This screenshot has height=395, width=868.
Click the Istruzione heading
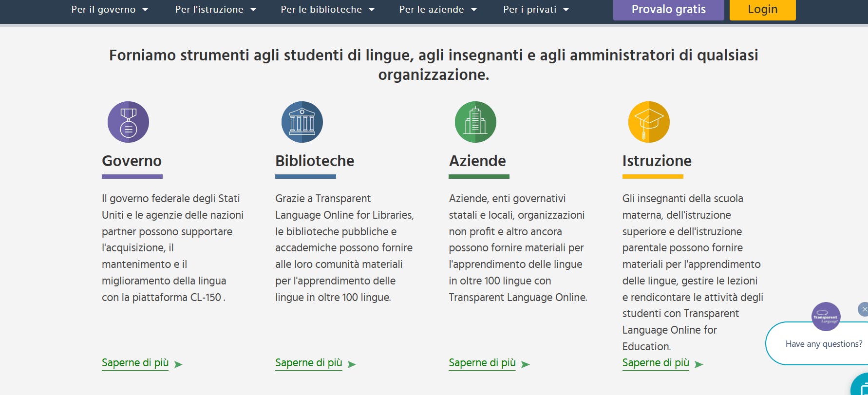click(657, 161)
